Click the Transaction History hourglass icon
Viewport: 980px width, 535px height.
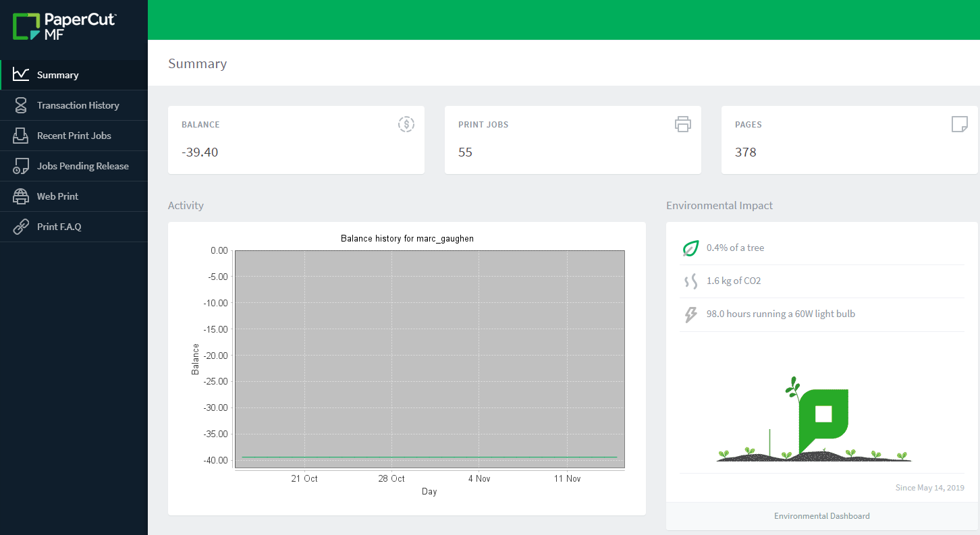pos(21,105)
